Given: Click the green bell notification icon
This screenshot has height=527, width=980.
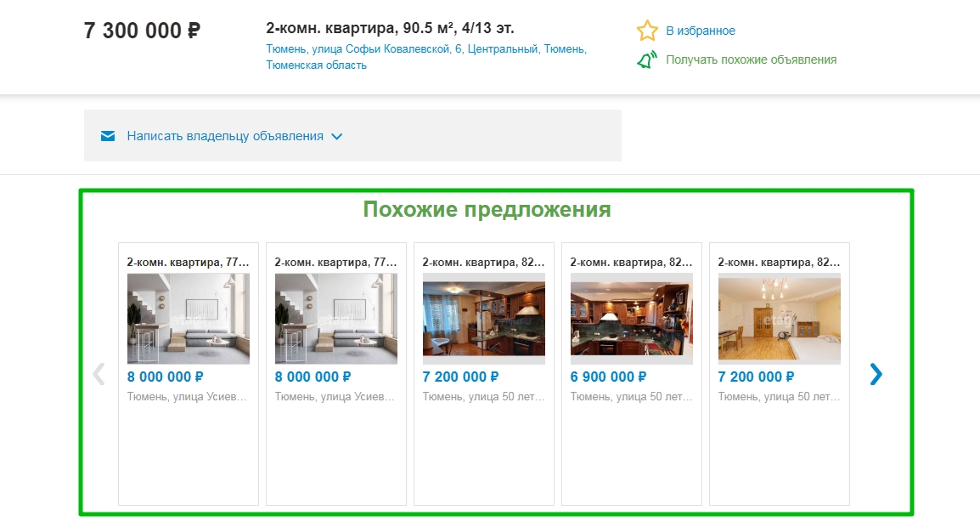Looking at the screenshot, I should (647, 59).
